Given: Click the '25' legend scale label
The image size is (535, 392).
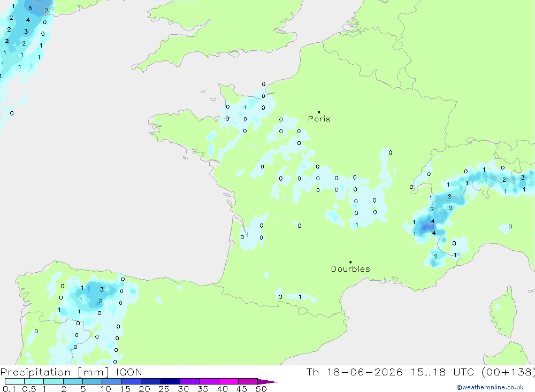Looking at the screenshot, I should tap(164, 389).
